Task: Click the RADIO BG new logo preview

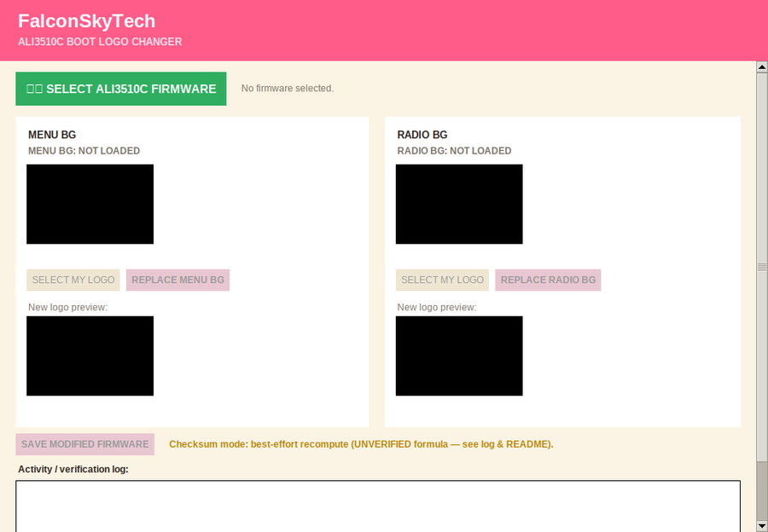Action: 459,356
